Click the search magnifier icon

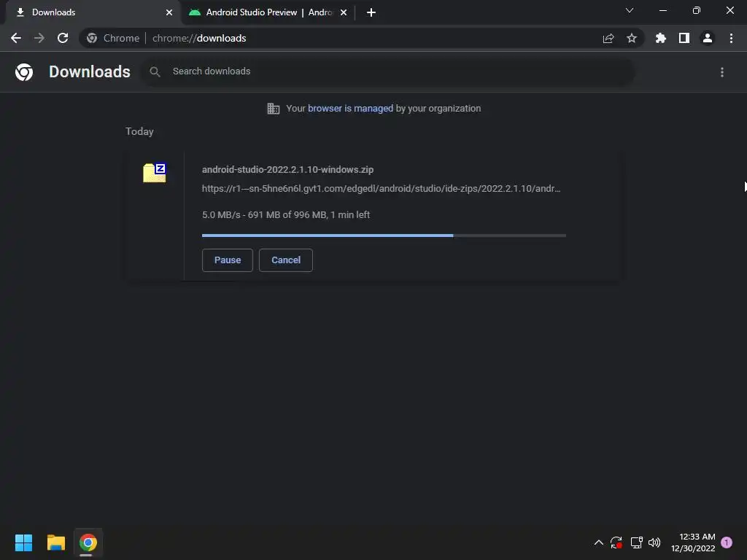(x=155, y=72)
